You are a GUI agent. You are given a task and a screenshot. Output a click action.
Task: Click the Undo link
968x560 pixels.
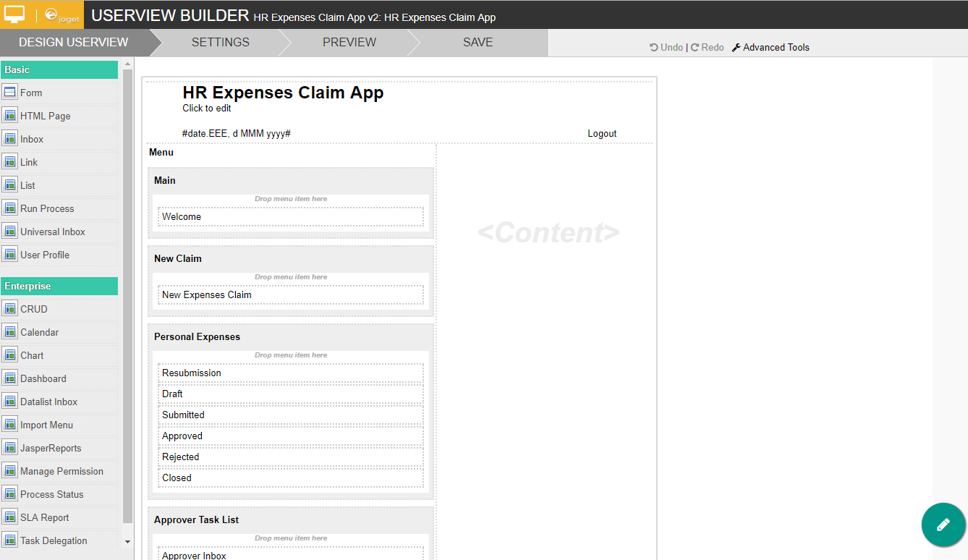pyautogui.click(x=666, y=47)
